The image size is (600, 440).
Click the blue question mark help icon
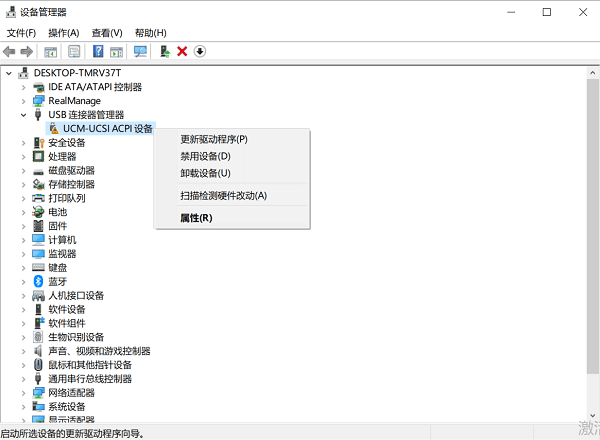point(98,51)
